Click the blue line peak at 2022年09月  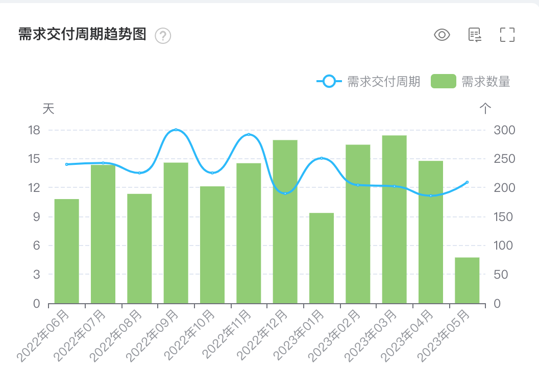click(176, 130)
